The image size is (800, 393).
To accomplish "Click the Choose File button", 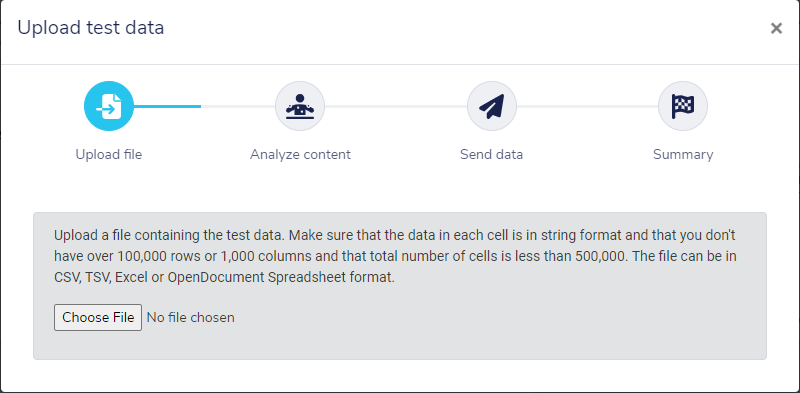I will [x=98, y=317].
